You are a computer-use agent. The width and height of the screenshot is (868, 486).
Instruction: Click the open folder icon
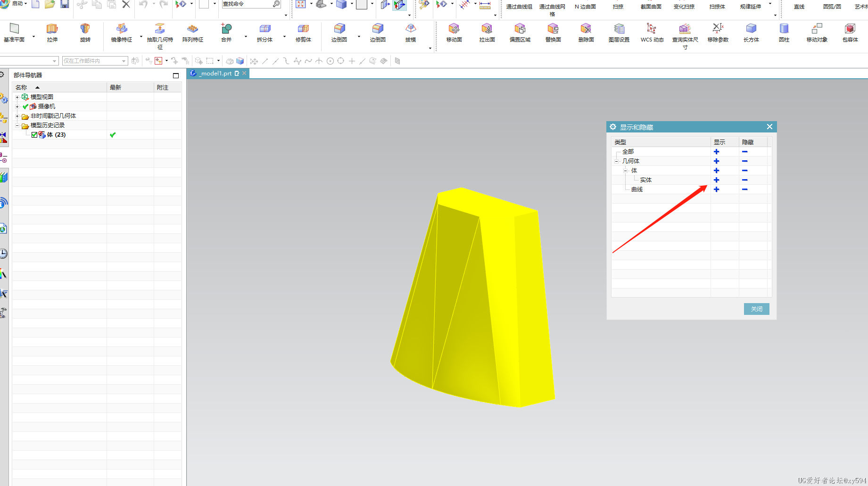pyautogui.click(x=50, y=4)
